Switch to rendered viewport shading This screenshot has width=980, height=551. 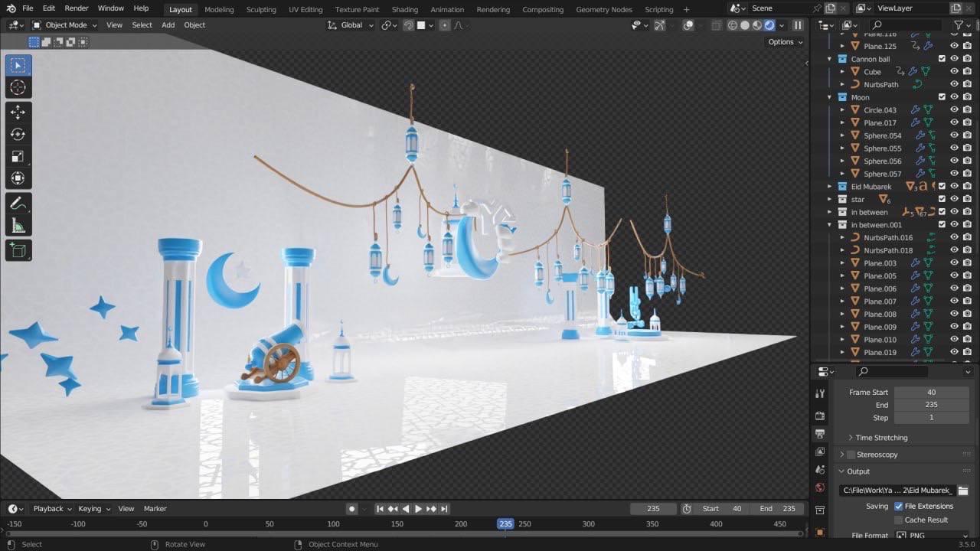[769, 25]
